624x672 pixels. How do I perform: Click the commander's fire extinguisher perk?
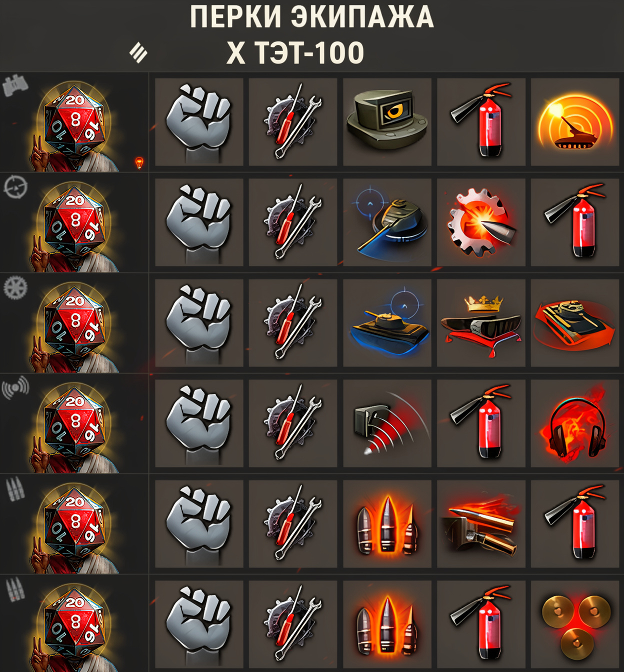click(x=481, y=121)
